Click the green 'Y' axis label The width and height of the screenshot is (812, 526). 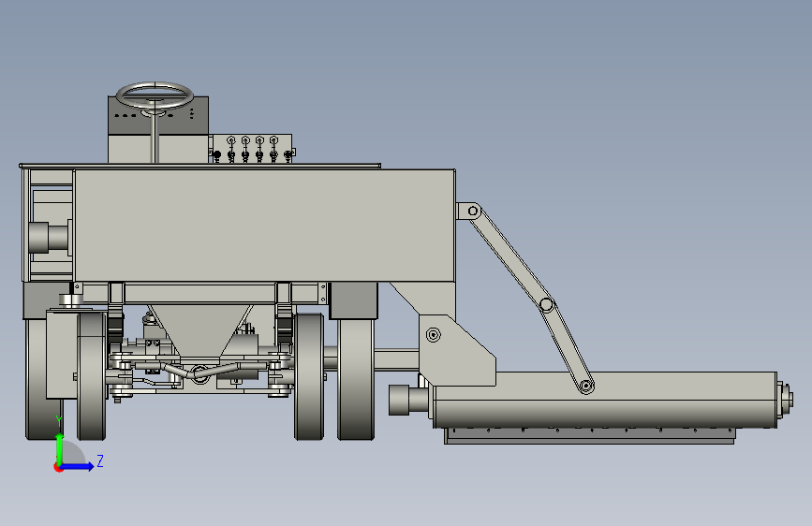coord(59,421)
